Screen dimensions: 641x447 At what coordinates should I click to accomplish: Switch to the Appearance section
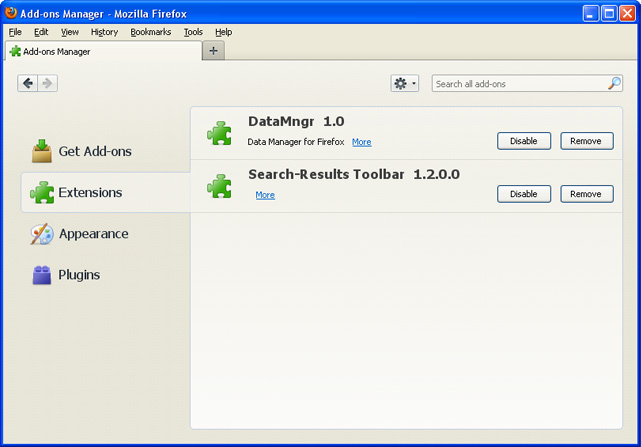[x=106, y=234]
